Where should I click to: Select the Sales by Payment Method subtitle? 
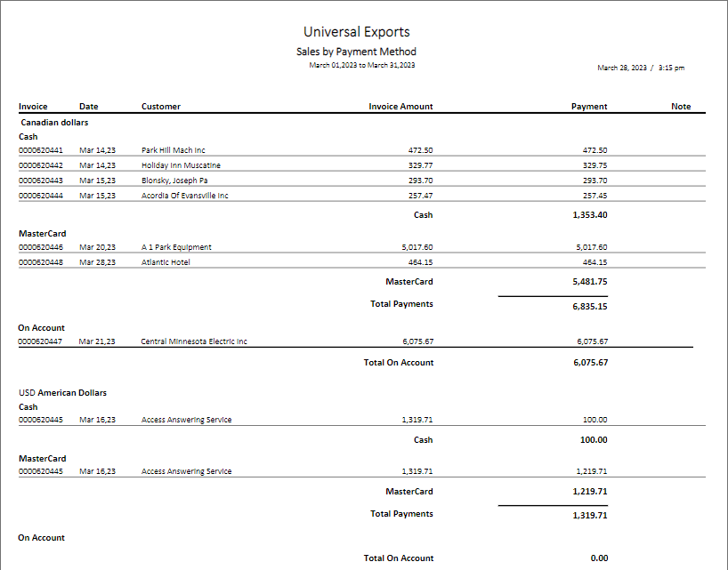click(x=356, y=52)
